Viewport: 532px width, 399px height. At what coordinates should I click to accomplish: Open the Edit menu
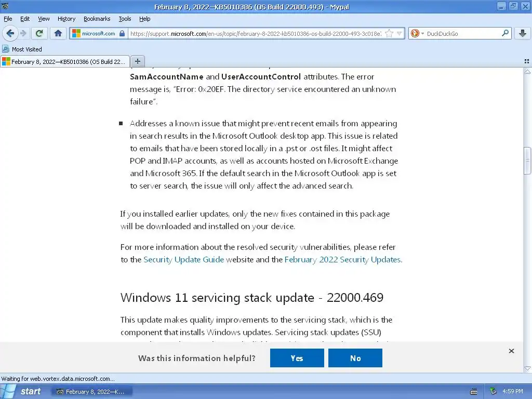click(25, 19)
